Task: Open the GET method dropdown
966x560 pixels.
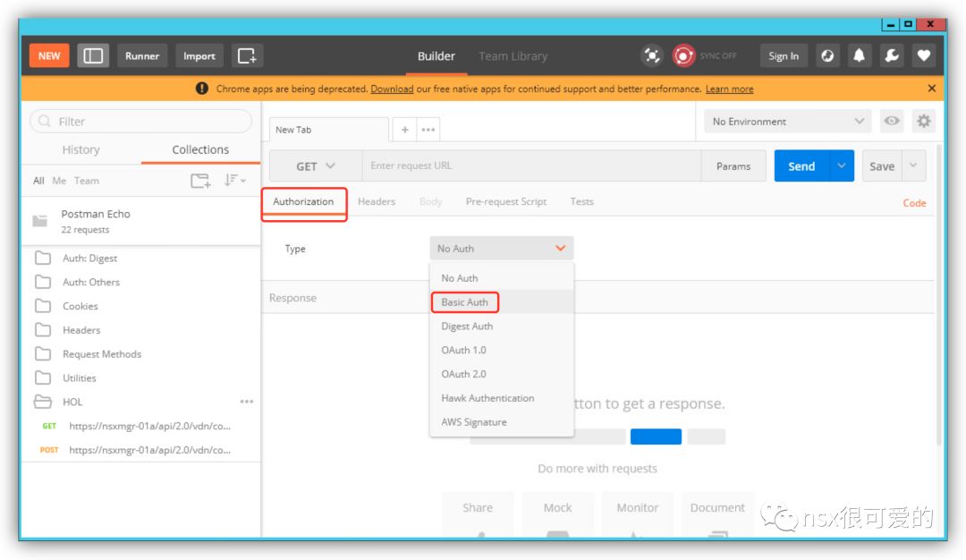Action: click(x=316, y=166)
